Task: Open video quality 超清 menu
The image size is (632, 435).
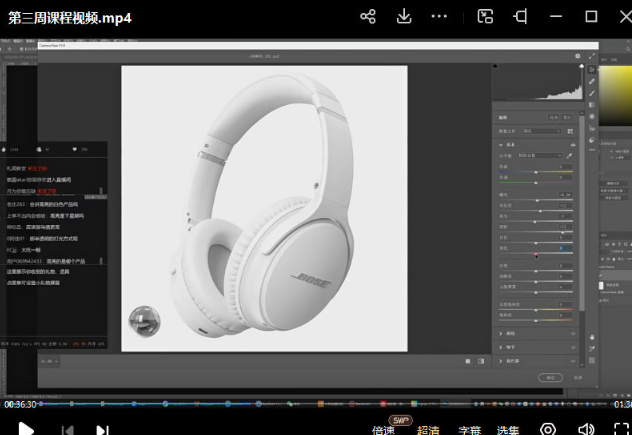Action: [428, 430]
